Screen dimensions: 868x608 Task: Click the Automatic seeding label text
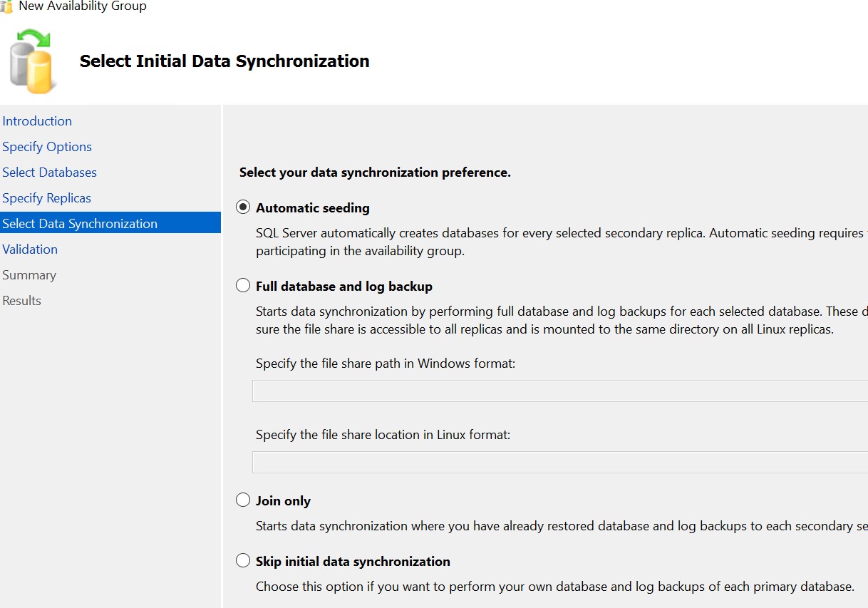coord(313,208)
